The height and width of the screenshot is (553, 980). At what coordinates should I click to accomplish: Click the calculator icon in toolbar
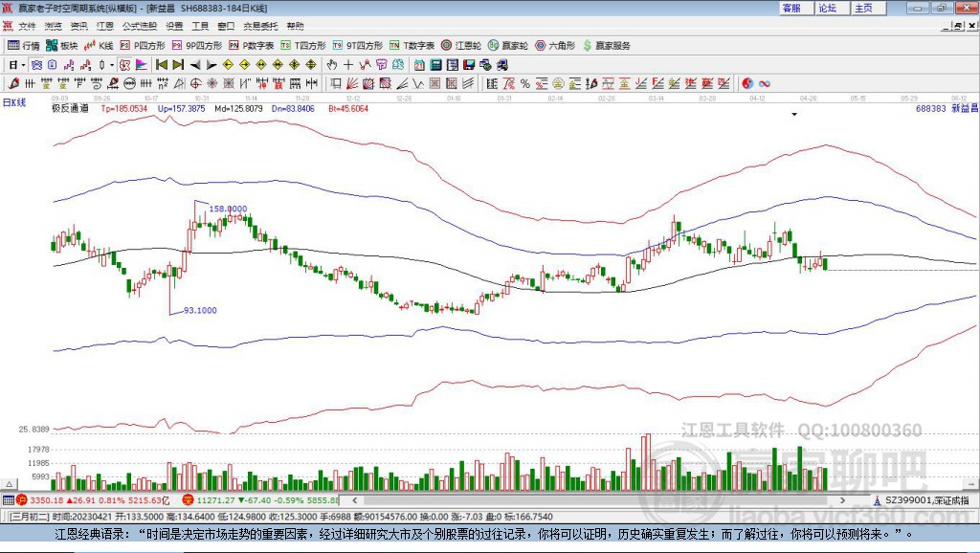pyautogui.click(x=435, y=64)
